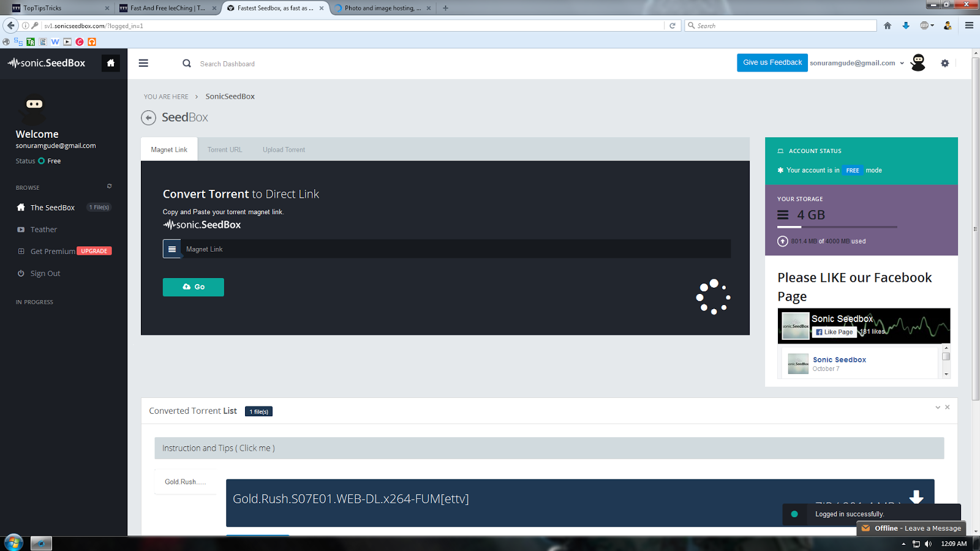This screenshot has width=980, height=551.
Task: Click the Sign Out power icon
Action: (x=21, y=274)
